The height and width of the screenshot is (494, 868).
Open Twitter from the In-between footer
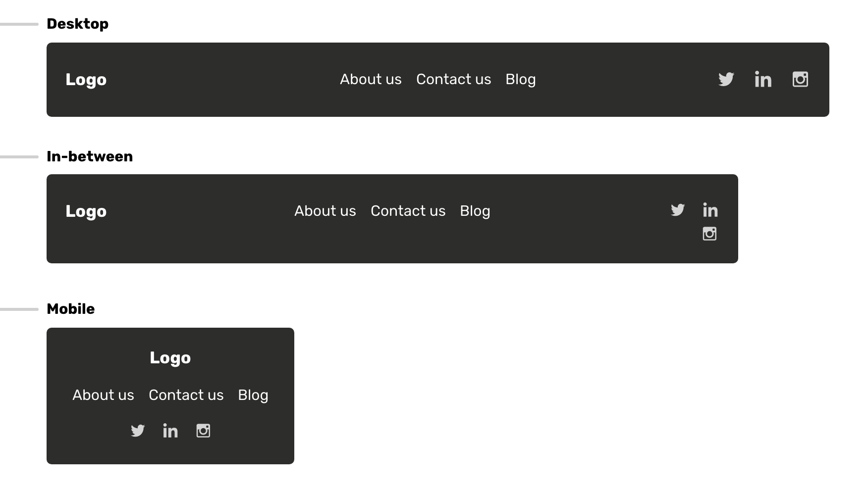[678, 210]
